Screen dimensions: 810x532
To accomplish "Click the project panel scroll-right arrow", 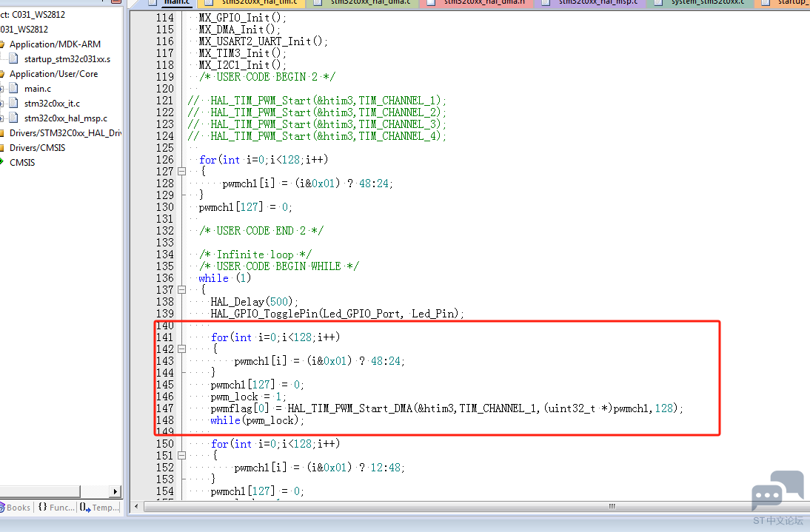I will click(x=116, y=491).
